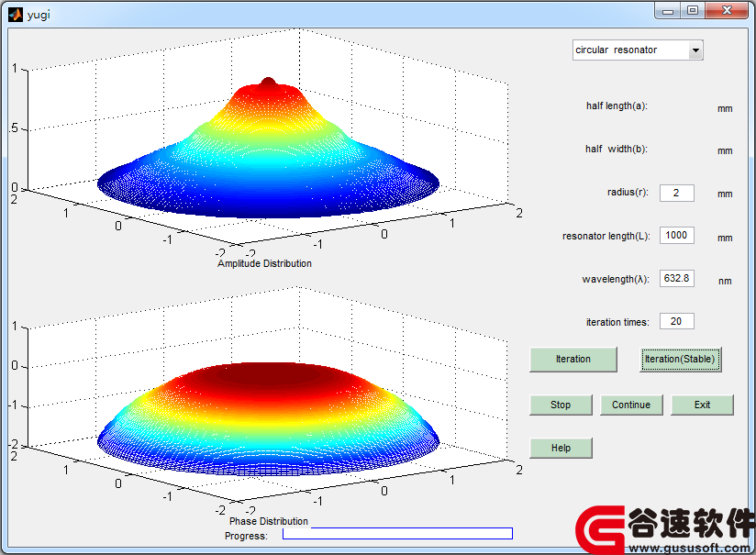The image size is (756, 555).
Task: Maximize the yugi window
Action: [693, 11]
